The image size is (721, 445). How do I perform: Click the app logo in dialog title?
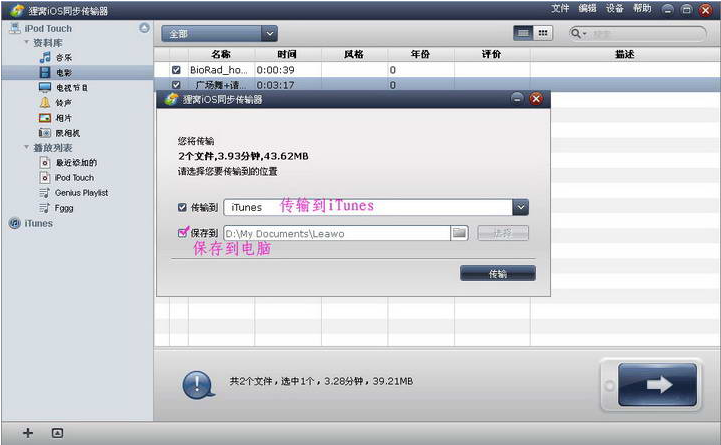point(172,99)
